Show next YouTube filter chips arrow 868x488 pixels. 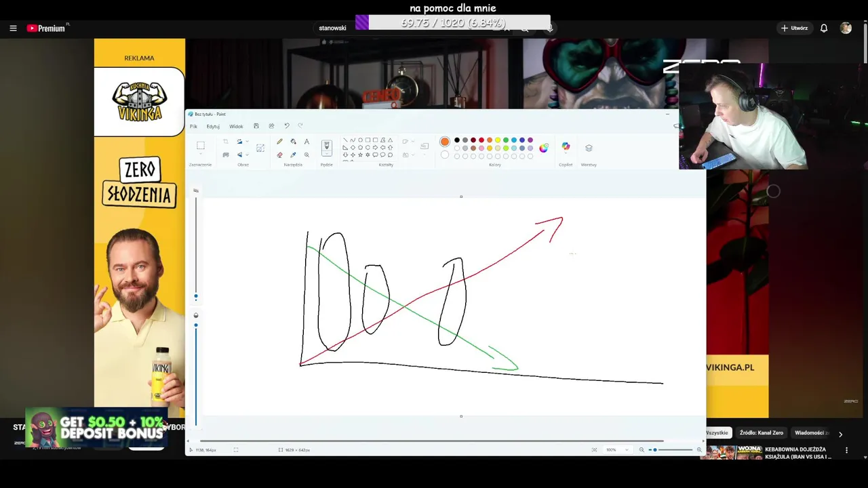840,434
